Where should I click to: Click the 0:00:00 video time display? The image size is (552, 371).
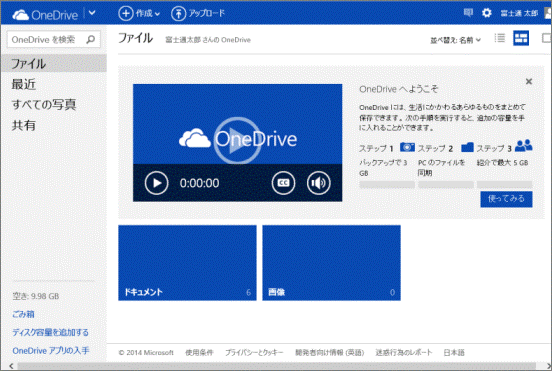click(199, 183)
